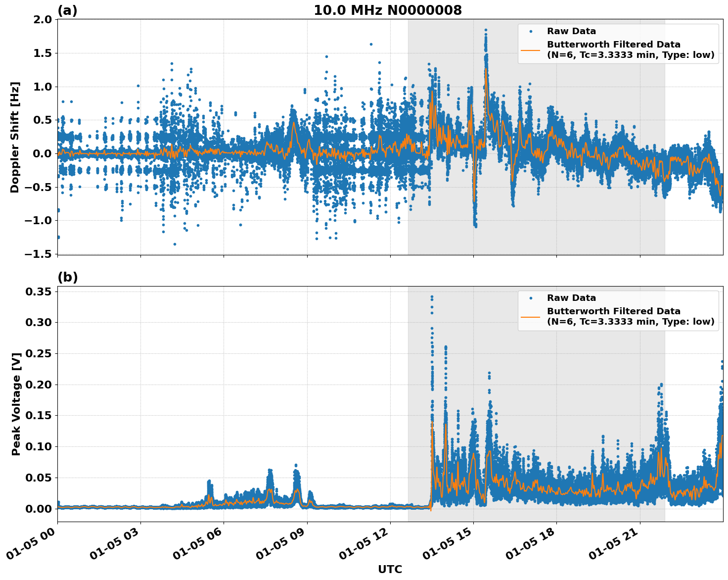
Task: Click the tallest voltage spike near 0.34 V
Action: point(431,295)
